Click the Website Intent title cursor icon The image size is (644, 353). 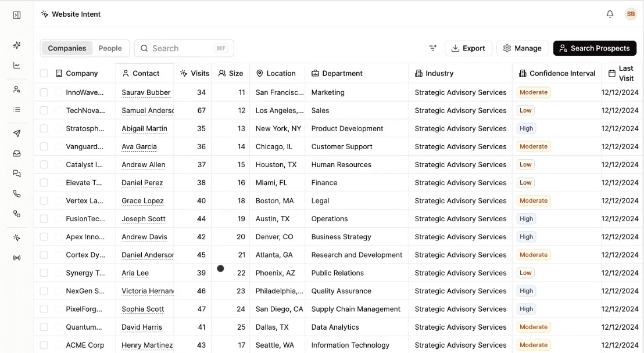(x=45, y=14)
